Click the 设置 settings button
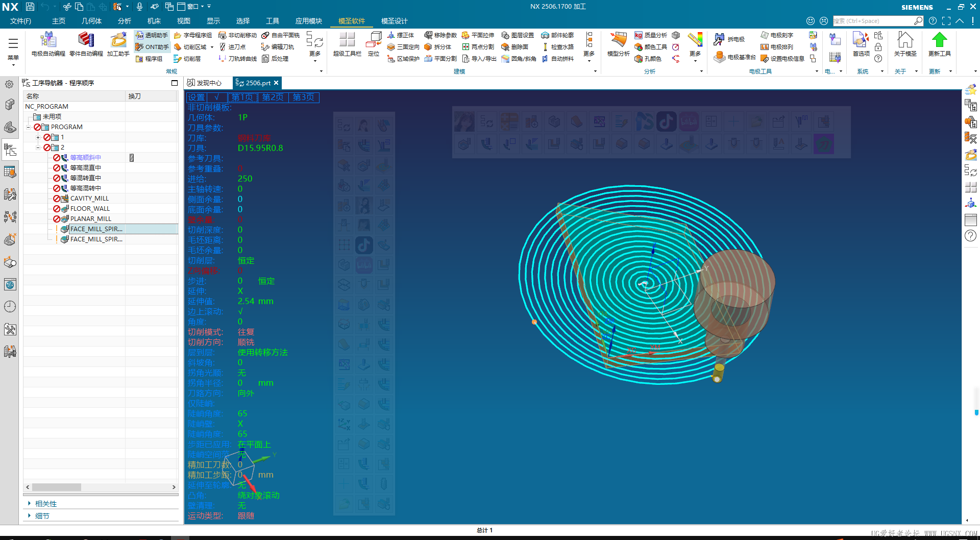980x540 pixels. click(196, 97)
